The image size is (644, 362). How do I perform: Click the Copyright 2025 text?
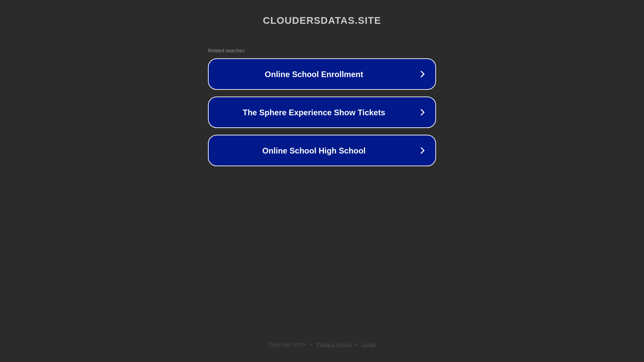coord(287,345)
